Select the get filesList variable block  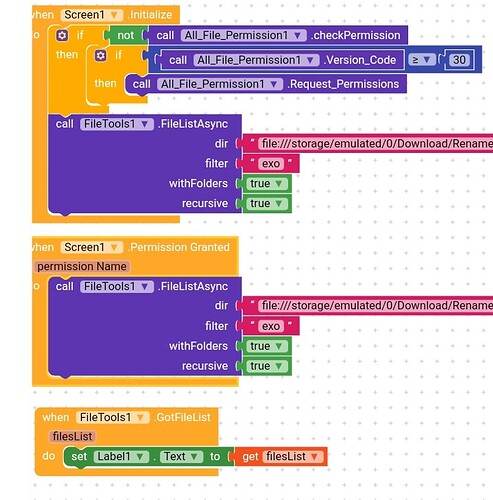tap(281, 456)
